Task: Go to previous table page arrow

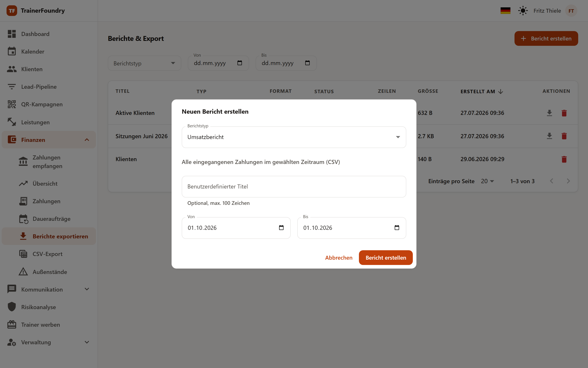Action: coord(551,181)
